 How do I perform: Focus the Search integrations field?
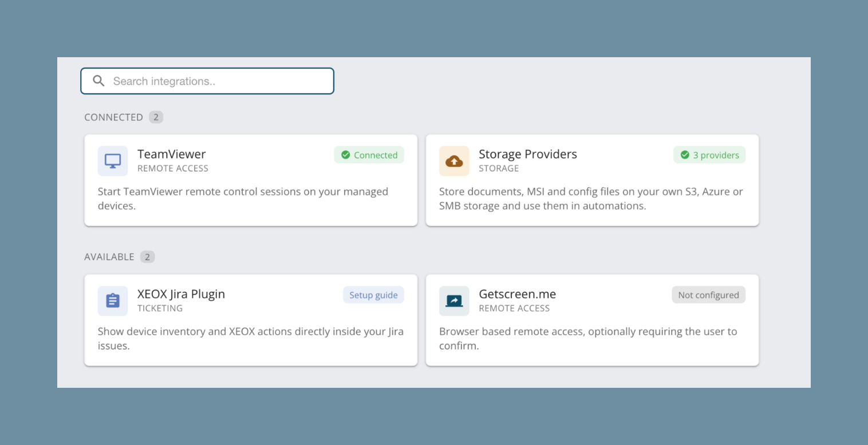click(207, 81)
